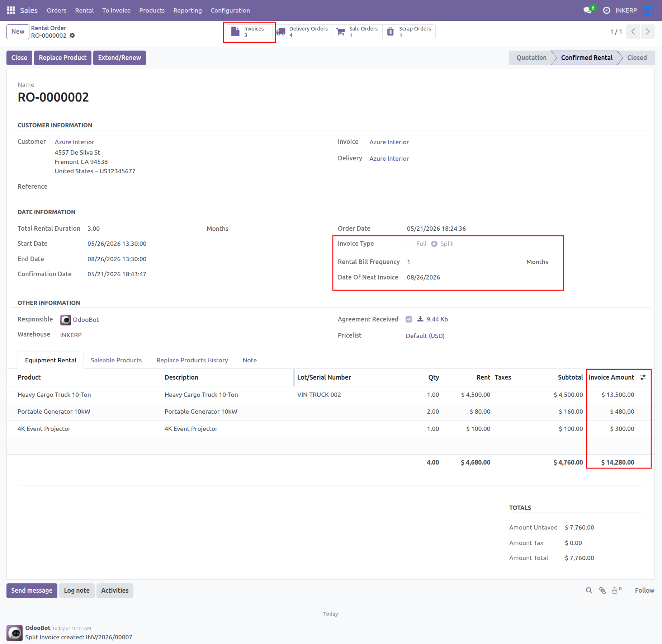Download the 9.44 Kb agreement file
The image size is (662, 644).
click(433, 319)
